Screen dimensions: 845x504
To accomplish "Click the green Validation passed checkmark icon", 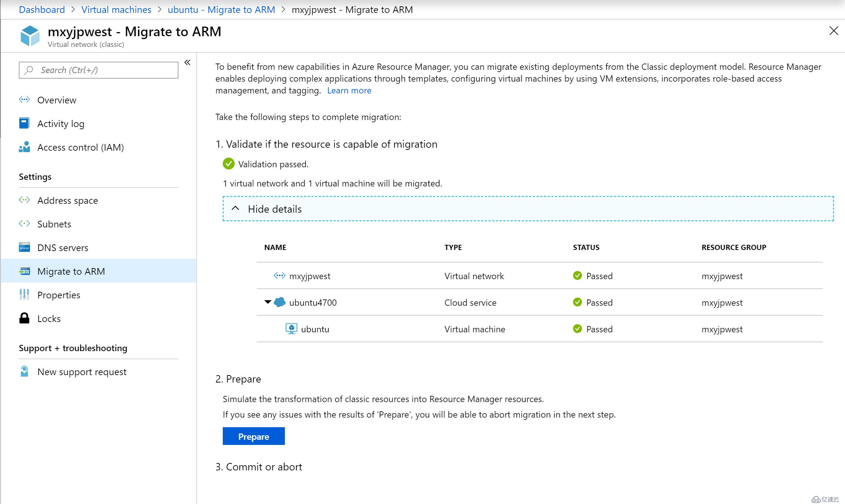I will point(229,164).
